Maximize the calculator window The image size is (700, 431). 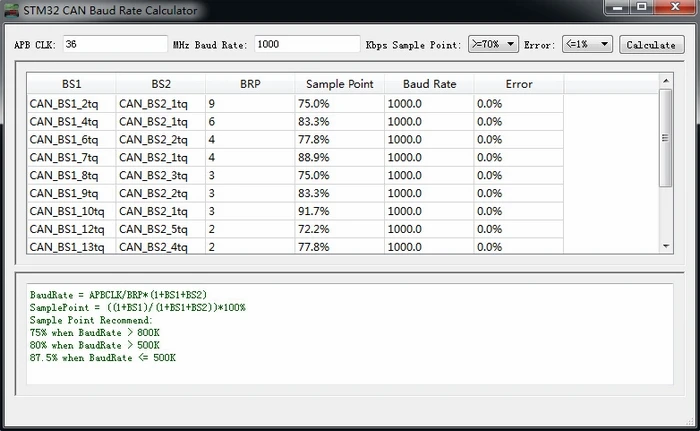tap(642, 7)
